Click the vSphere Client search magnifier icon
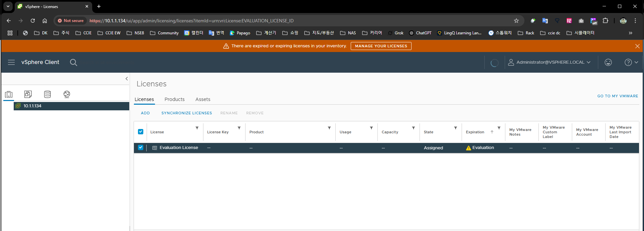This screenshot has height=231, width=644. 73,62
